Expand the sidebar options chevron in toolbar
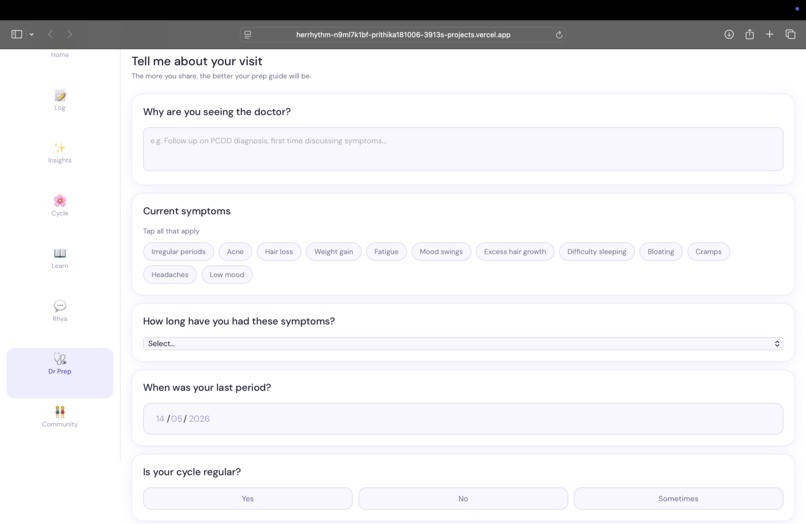The image size is (806, 524). [x=31, y=35]
